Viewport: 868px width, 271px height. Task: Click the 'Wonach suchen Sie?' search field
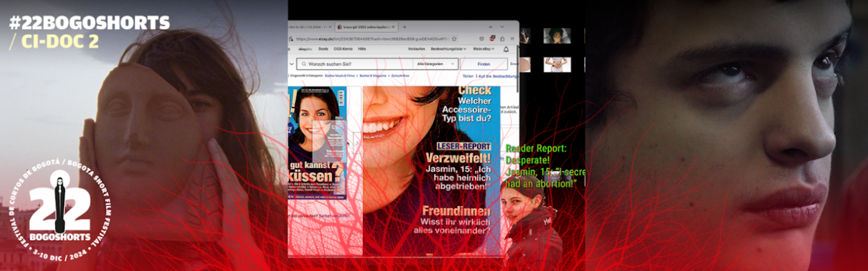pos(355,64)
